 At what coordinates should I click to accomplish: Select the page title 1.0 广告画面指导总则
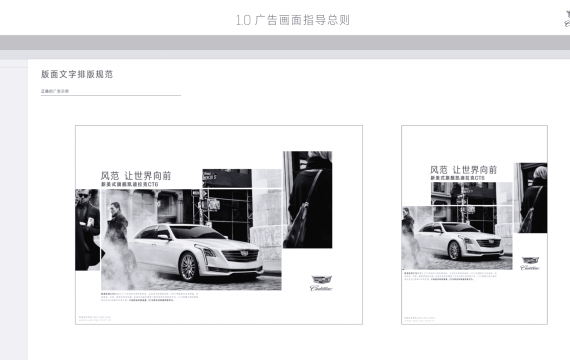pos(293,20)
